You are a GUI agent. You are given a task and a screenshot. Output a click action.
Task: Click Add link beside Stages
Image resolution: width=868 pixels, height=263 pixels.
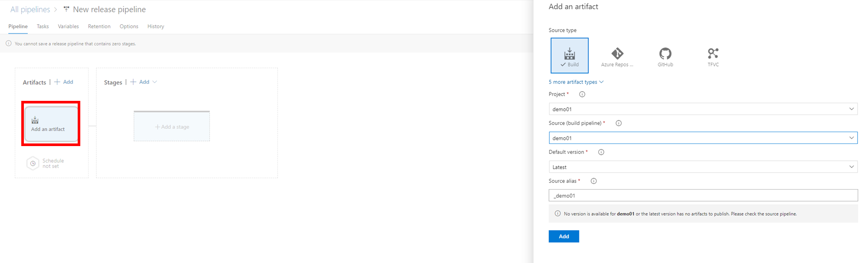pyautogui.click(x=144, y=82)
